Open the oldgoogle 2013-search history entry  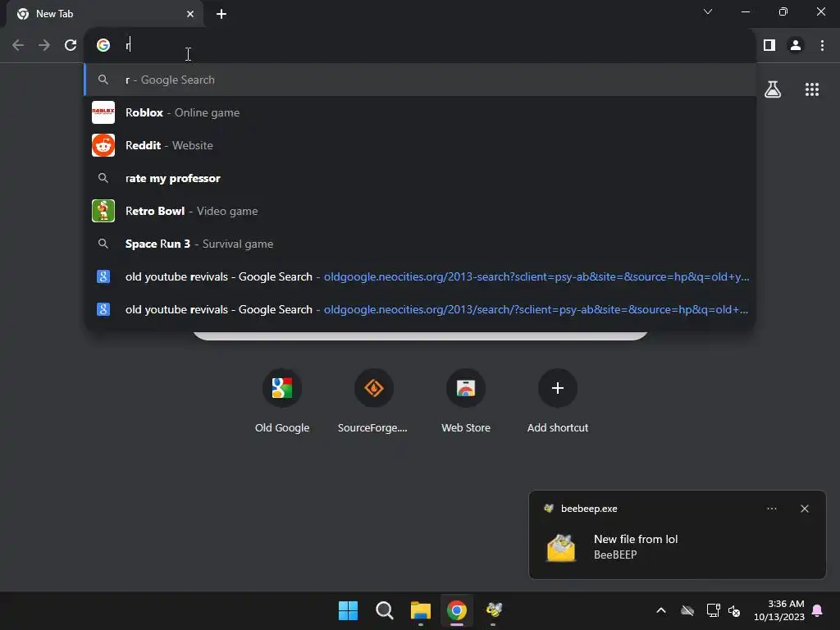(420, 276)
